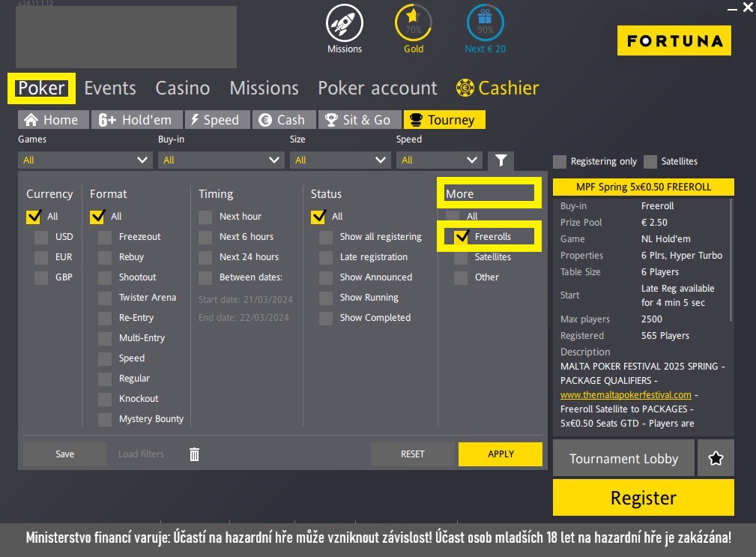This screenshot has width=756, height=557.
Task: Open the Buy-in dropdown
Action: 221,160
